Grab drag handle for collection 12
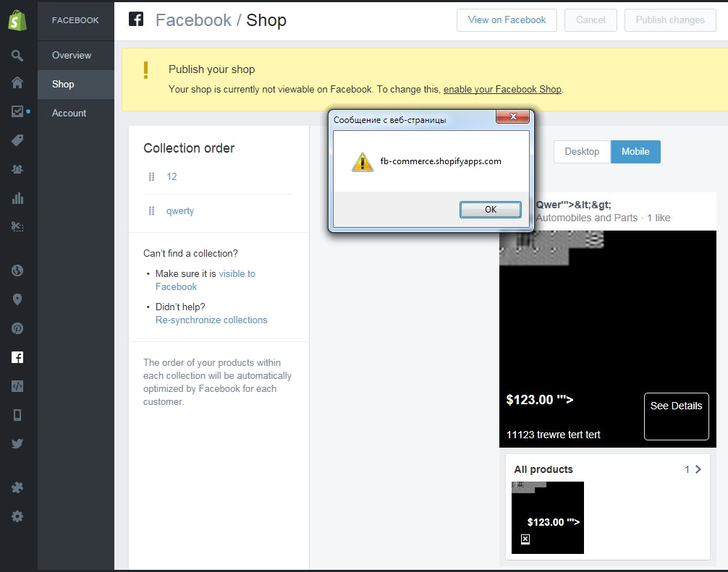728x572 pixels. (x=151, y=176)
